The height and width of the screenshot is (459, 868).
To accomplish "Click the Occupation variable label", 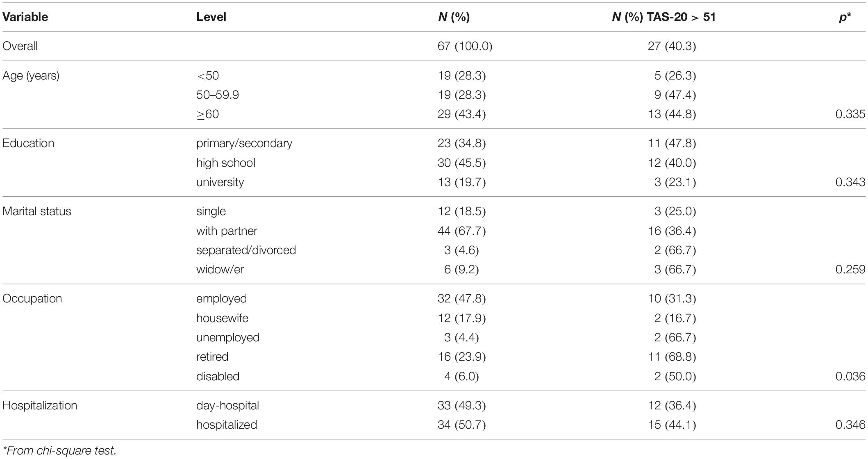I will pyautogui.click(x=32, y=299).
